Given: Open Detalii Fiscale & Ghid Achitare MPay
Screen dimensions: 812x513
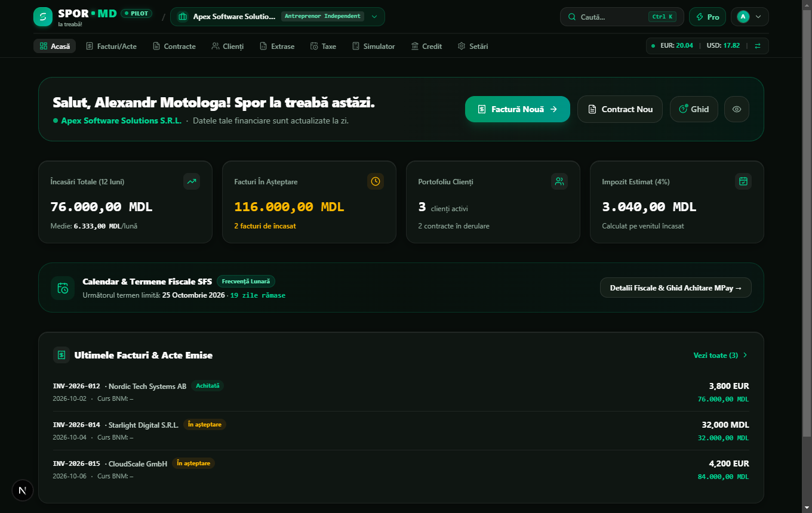Looking at the screenshot, I should click(x=676, y=288).
